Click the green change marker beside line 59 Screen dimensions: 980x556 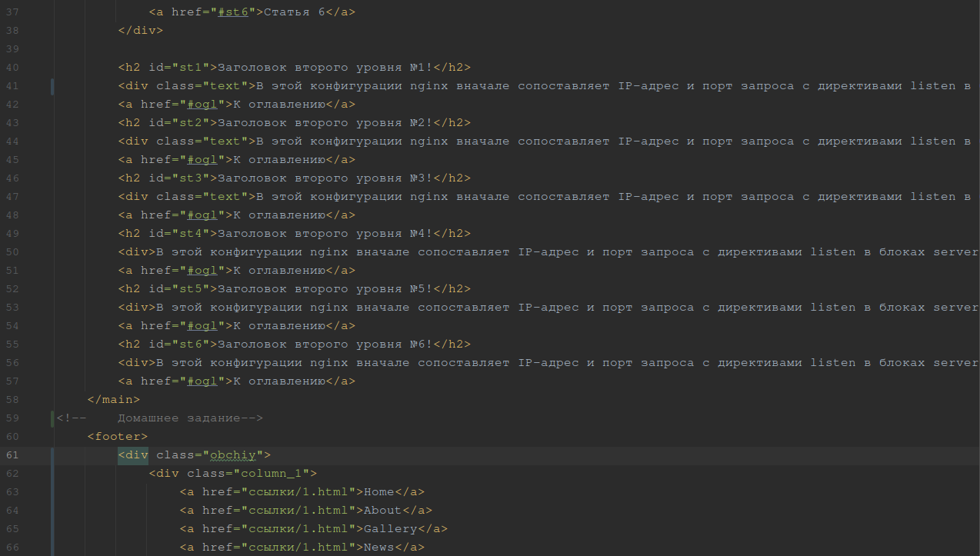click(52, 418)
